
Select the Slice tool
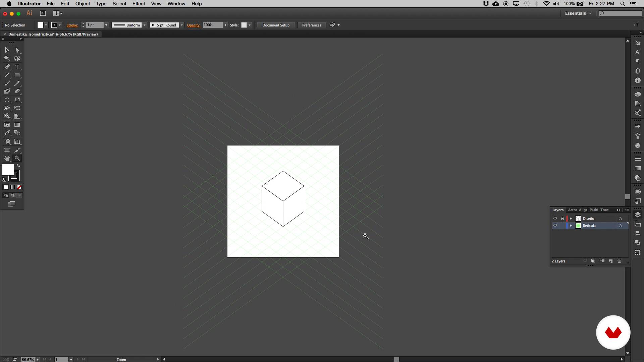pos(17,150)
